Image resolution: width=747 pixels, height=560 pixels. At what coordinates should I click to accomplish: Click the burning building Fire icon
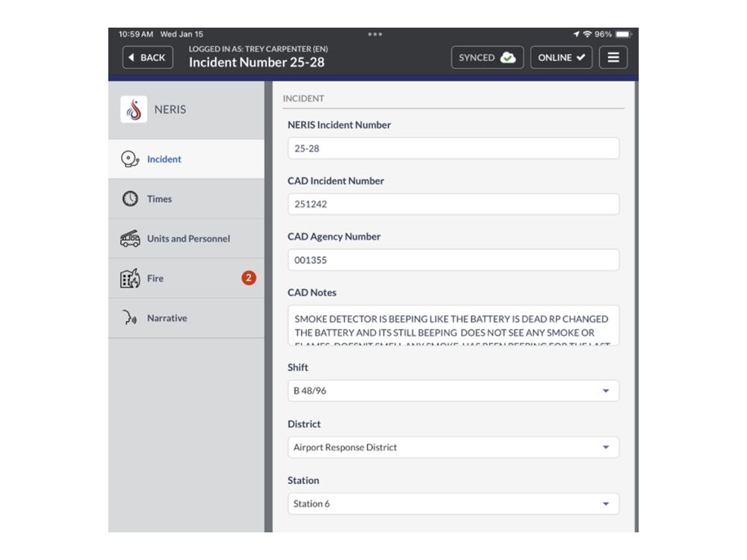(x=130, y=279)
